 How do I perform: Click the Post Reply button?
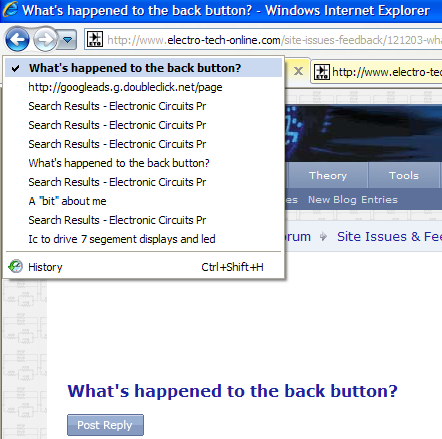tap(105, 425)
